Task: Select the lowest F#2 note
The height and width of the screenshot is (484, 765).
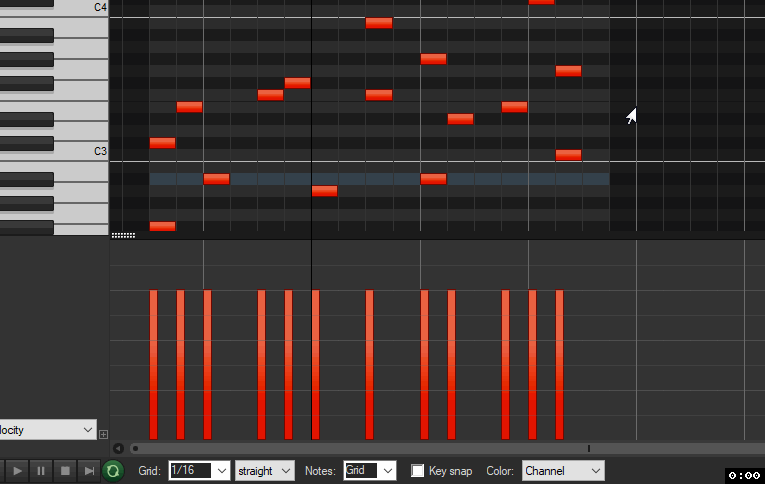Action: pyautogui.click(x=162, y=226)
